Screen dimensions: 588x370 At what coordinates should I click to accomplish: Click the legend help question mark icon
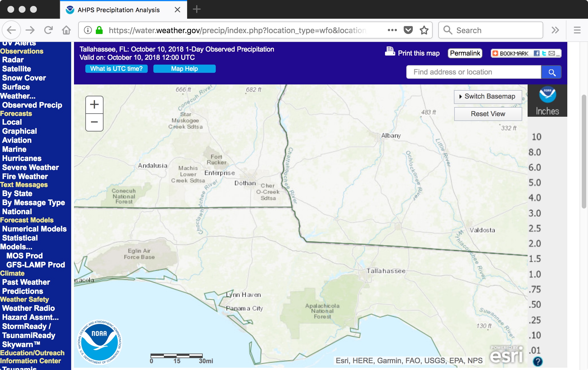[538, 361]
